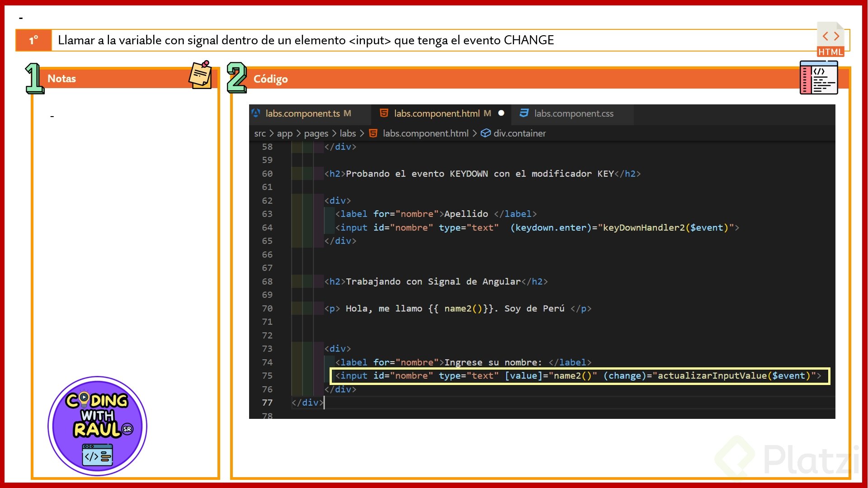Expand the pages breadcrumb segment
This screenshot has width=868, height=488.
[316, 133]
